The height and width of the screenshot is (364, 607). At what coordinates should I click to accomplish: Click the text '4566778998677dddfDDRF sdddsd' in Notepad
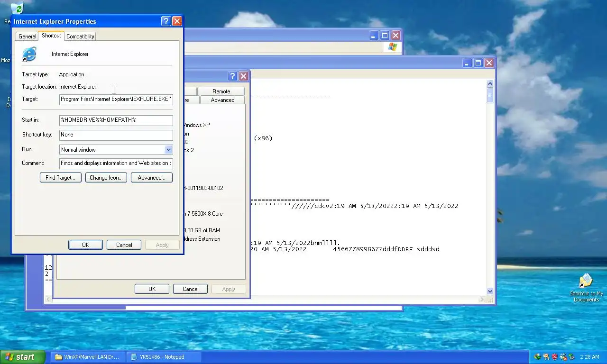(x=386, y=249)
